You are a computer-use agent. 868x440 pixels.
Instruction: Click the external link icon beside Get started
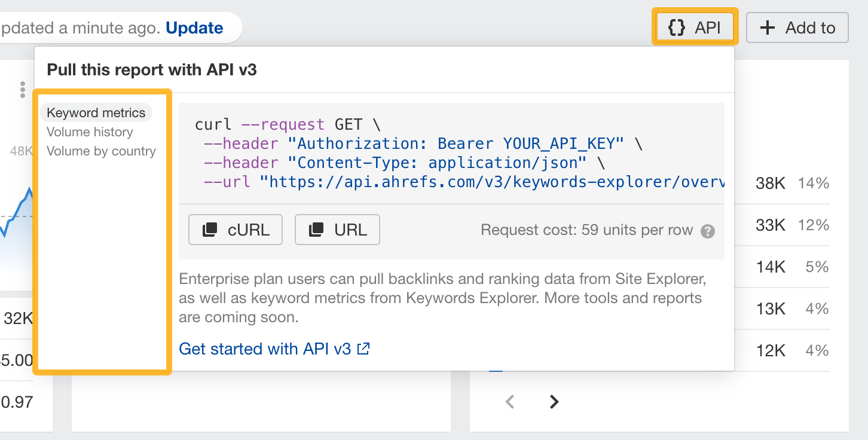coord(364,349)
